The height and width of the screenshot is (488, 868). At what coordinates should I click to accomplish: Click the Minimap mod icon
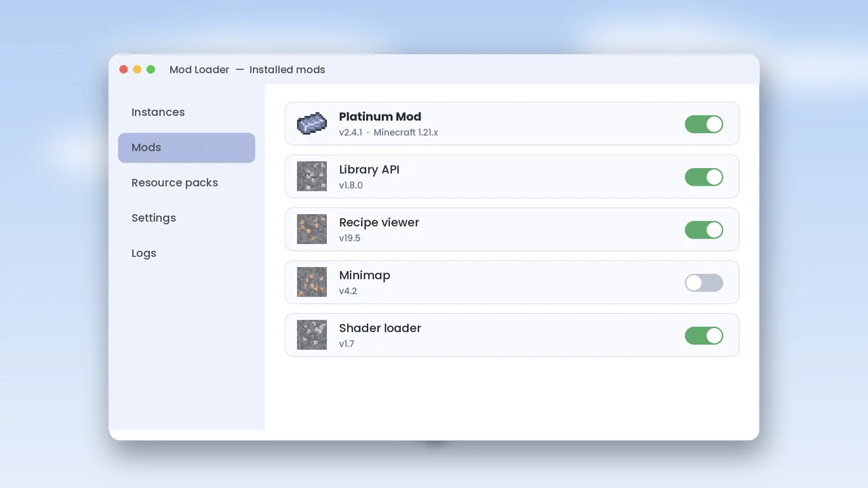312,282
